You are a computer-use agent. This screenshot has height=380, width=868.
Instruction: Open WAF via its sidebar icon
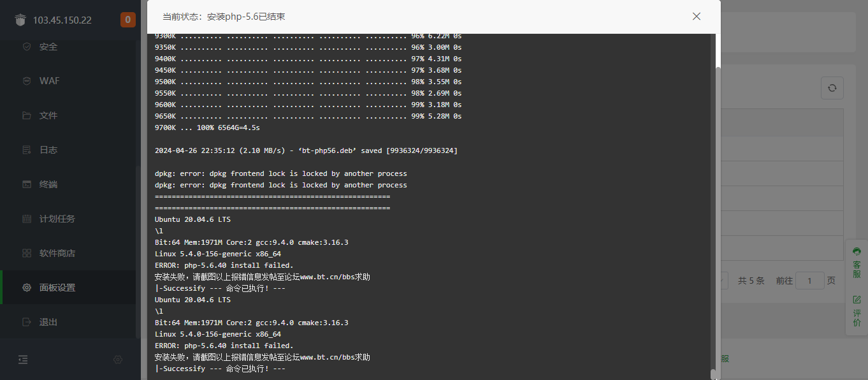(27, 81)
